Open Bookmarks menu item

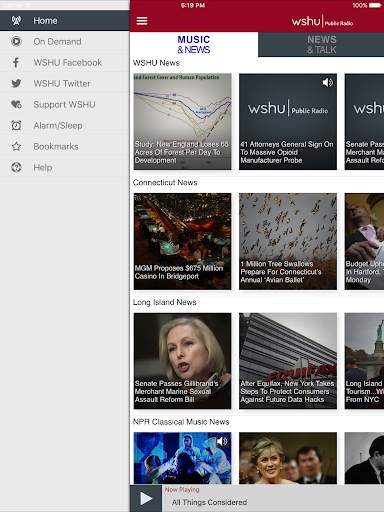[x=65, y=146]
